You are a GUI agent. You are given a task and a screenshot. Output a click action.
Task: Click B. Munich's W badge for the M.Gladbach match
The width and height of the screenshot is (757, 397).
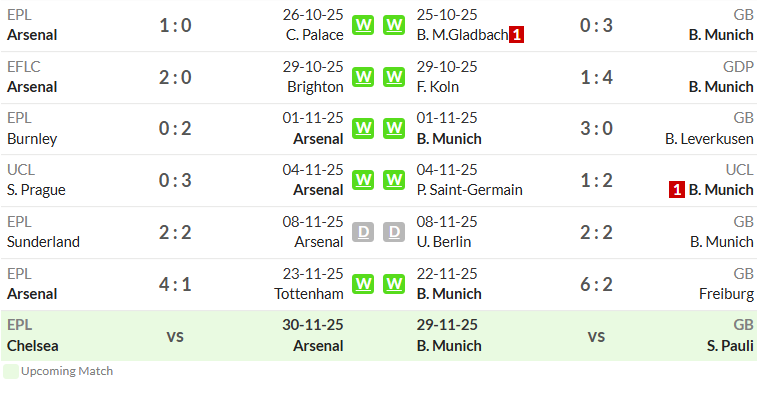394,25
